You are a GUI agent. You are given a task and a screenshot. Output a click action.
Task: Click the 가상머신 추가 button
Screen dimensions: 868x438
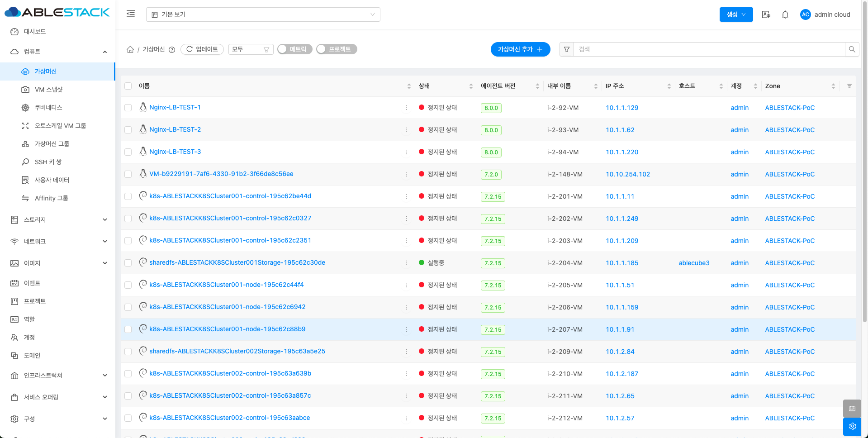pos(520,49)
